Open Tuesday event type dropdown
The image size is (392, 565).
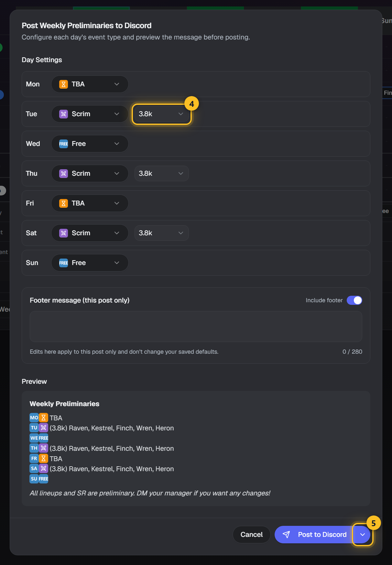coord(90,114)
